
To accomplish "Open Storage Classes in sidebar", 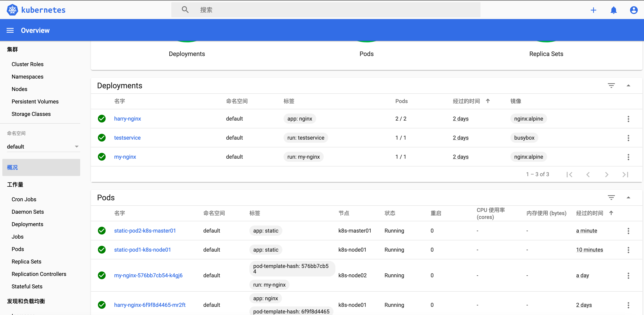I will 31,114.
